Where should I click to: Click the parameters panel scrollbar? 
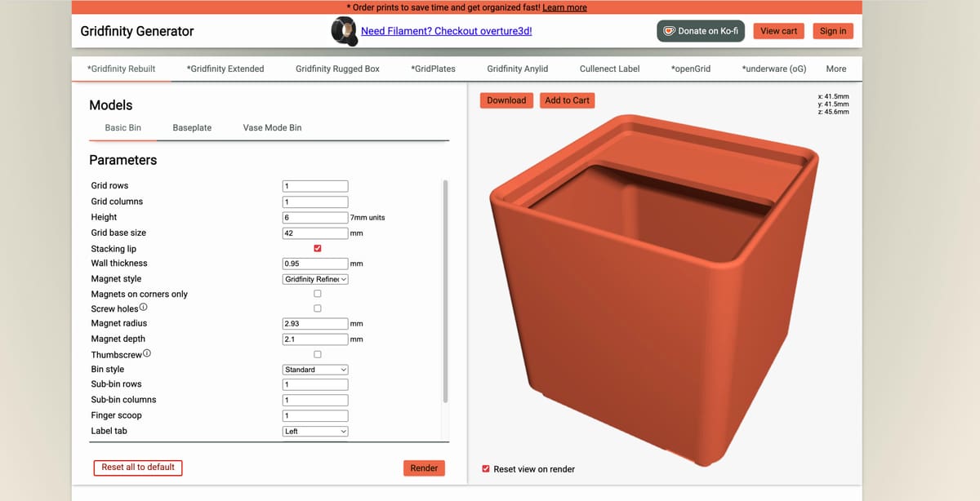445,291
